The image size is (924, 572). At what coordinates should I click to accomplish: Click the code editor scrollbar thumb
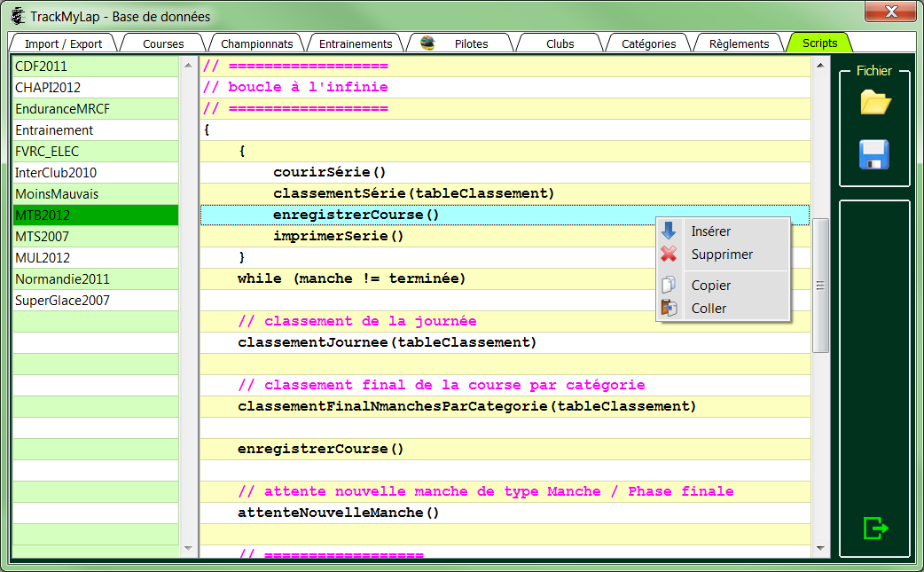tap(820, 286)
